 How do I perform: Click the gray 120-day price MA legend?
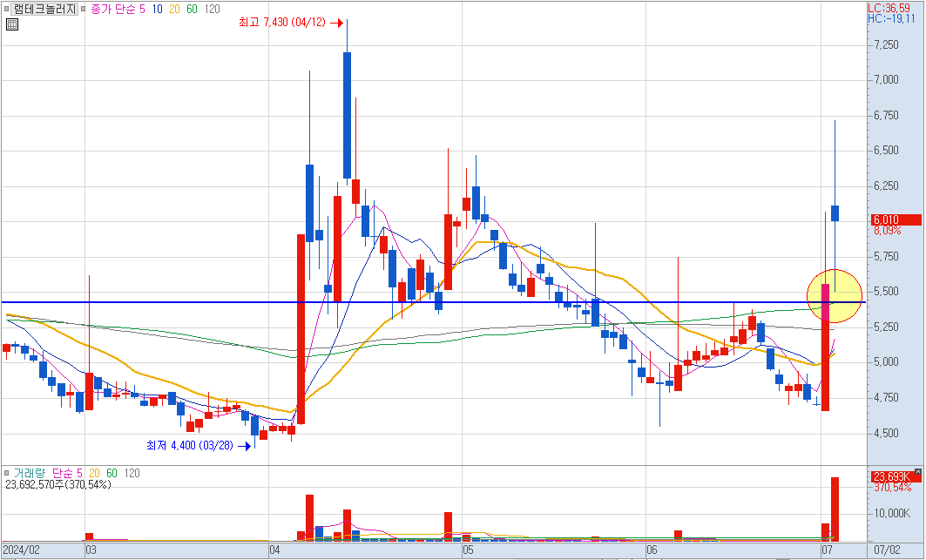[212, 9]
